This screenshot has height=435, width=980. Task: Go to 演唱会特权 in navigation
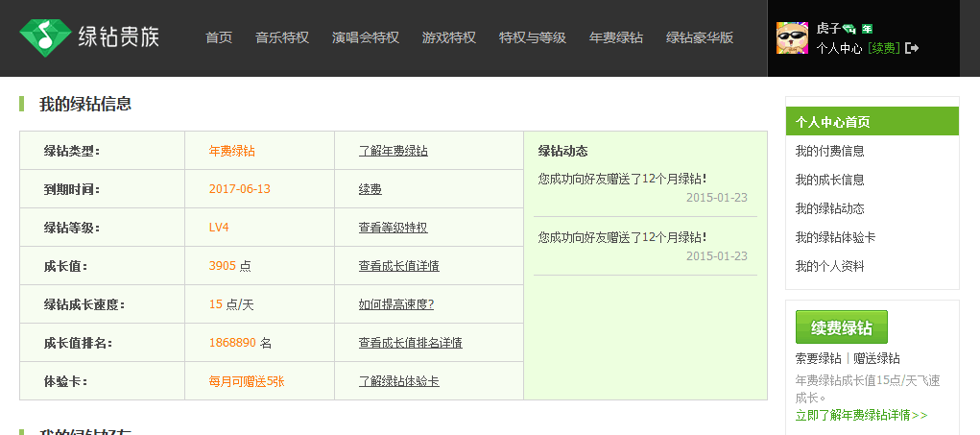[x=366, y=37]
